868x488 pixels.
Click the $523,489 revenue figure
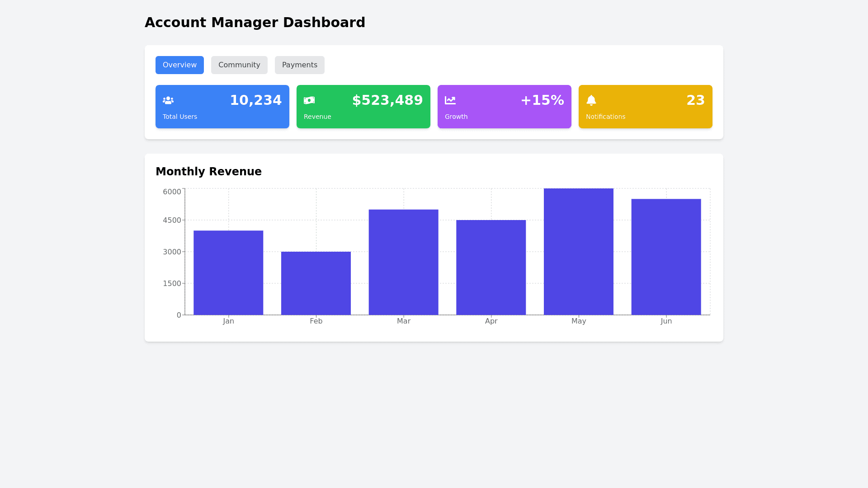[x=387, y=100]
